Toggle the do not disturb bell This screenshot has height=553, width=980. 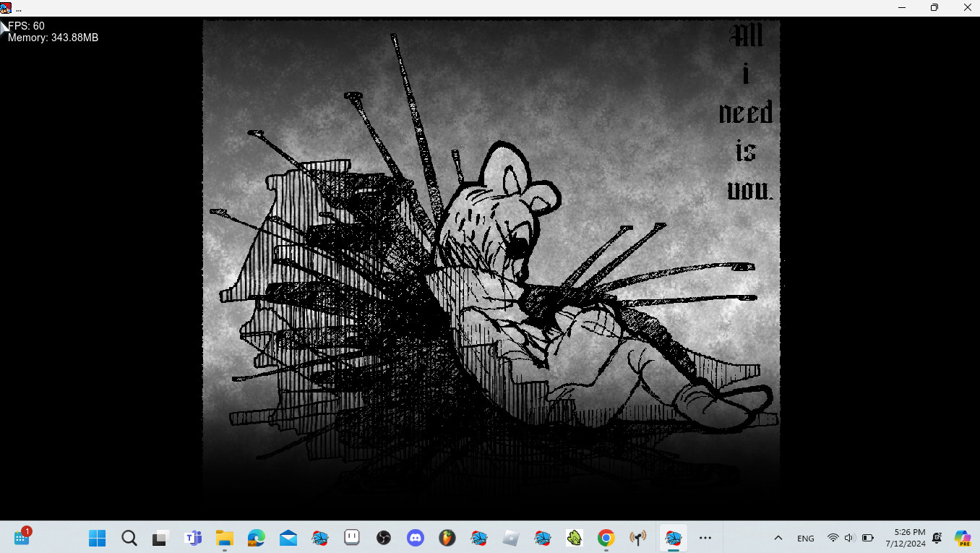(x=937, y=538)
